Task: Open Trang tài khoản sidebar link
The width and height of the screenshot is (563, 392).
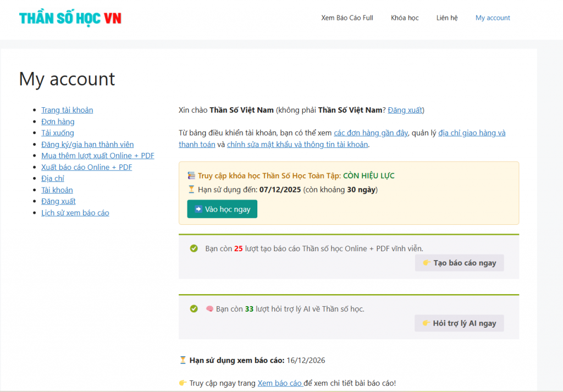Action: (67, 110)
